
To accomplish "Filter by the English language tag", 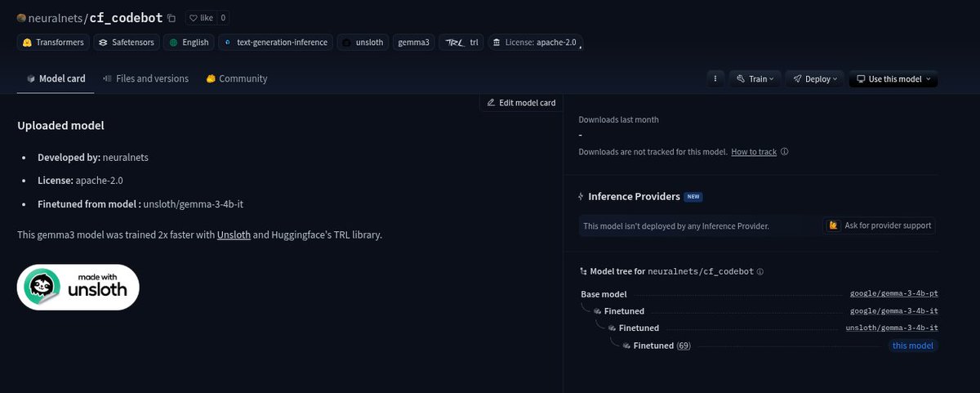I will pyautogui.click(x=189, y=42).
